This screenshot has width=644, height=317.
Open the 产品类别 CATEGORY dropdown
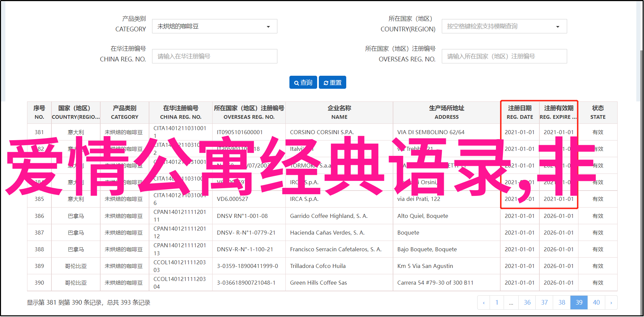click(x=215, y=26)
